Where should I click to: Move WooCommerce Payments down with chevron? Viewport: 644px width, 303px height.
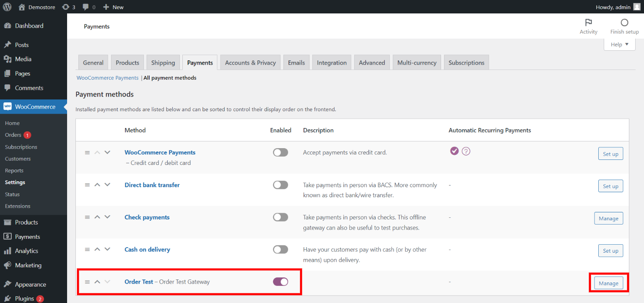pos(107,152)
